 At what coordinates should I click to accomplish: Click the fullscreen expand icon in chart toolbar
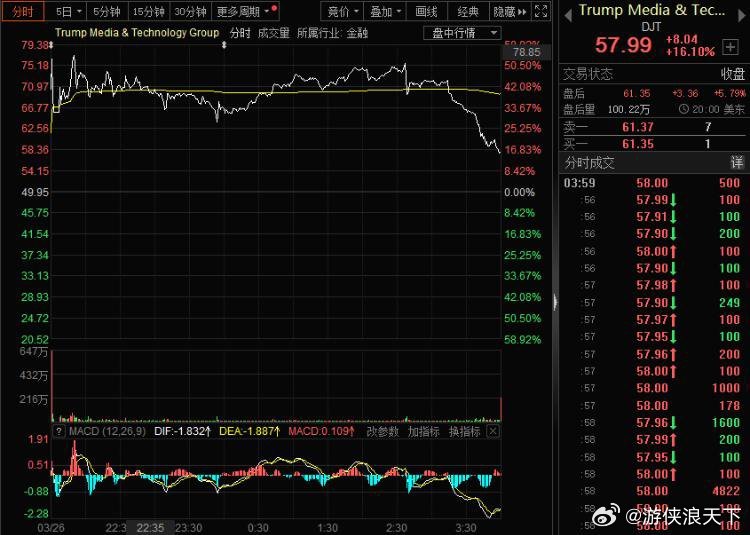(x=542, y=12)
